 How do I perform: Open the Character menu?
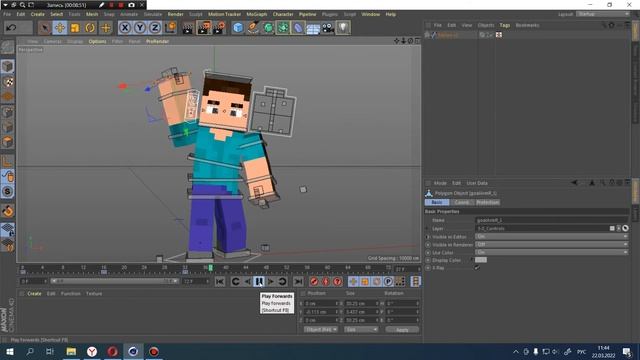click(x=283, y=14)
